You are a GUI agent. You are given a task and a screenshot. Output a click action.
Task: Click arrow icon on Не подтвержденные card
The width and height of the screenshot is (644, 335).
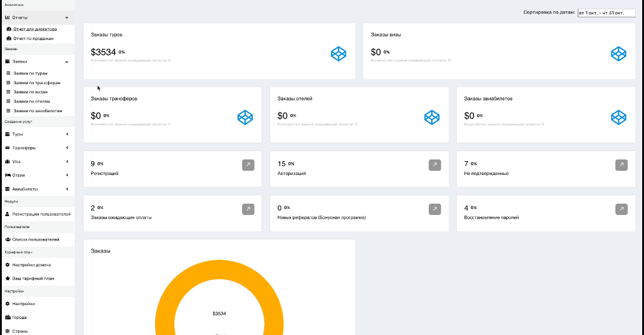pyautogui.click(x=621, y=165)
